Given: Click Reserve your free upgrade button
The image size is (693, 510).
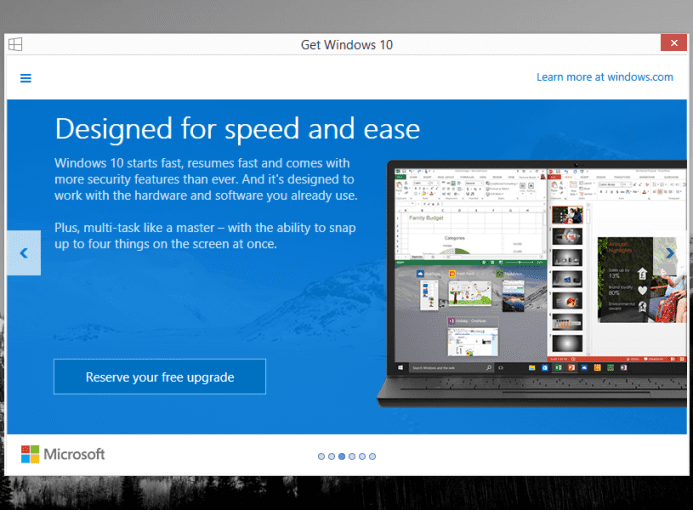Looking at the screenshot, I should [x=160, y=377].
